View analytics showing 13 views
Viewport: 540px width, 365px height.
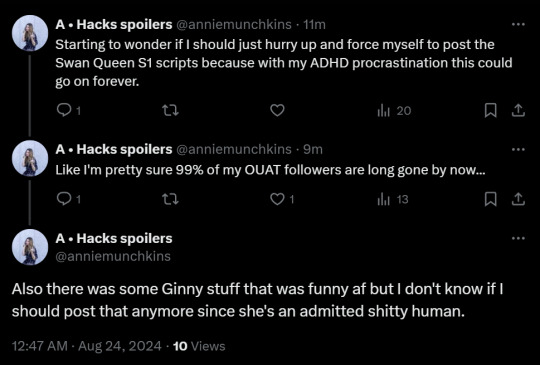[393, 200]
